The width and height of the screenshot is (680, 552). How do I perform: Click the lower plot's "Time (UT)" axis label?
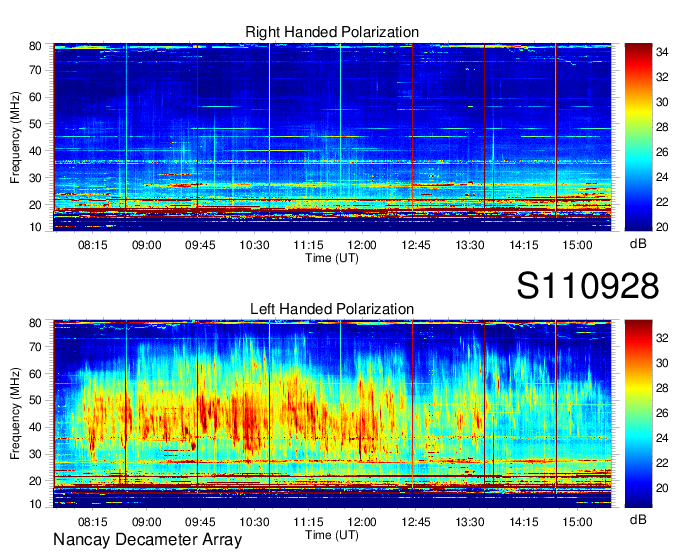pos(332,535)
